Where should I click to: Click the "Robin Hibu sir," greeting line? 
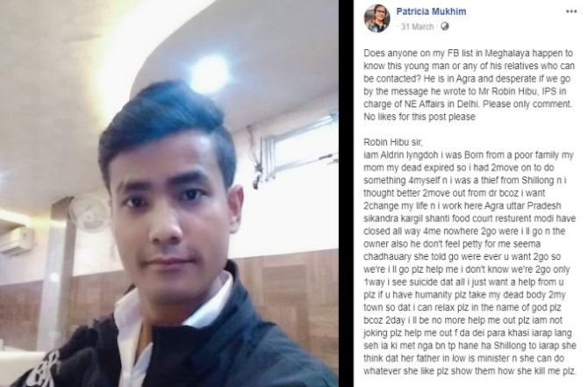393,142
